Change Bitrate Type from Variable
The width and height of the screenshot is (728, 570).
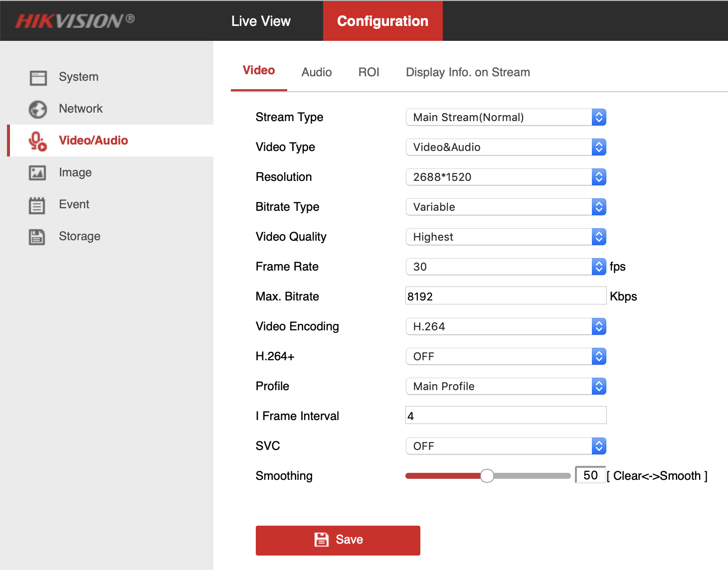pyautogui.click(x=598, y=207)
